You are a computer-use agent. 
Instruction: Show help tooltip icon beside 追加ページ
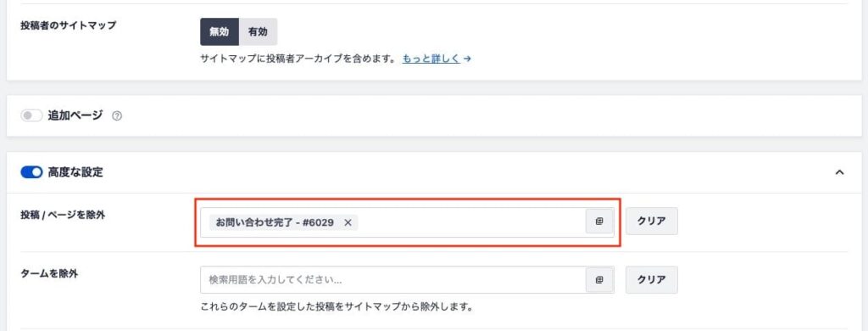(x=116, y=116)
